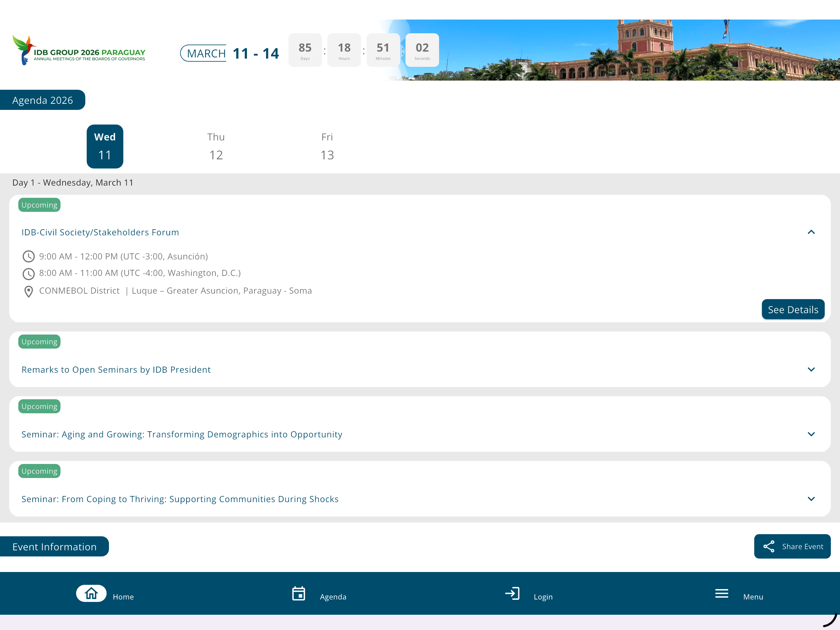Click the MARCH 11 - 14 date label
Screen dimensions: 840x630
click(x=230, y=53)
